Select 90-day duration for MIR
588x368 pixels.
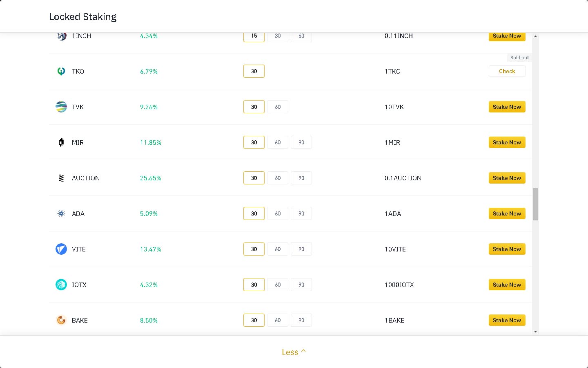(301, 142)
